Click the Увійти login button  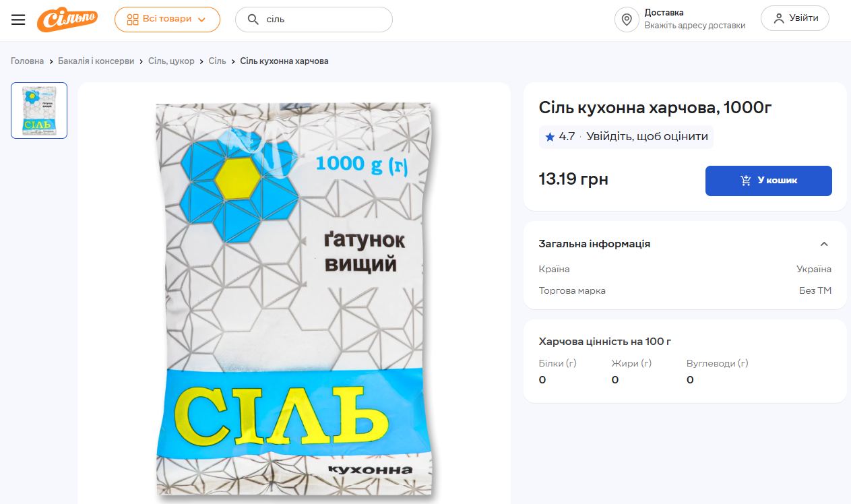[x=795, y=19]
